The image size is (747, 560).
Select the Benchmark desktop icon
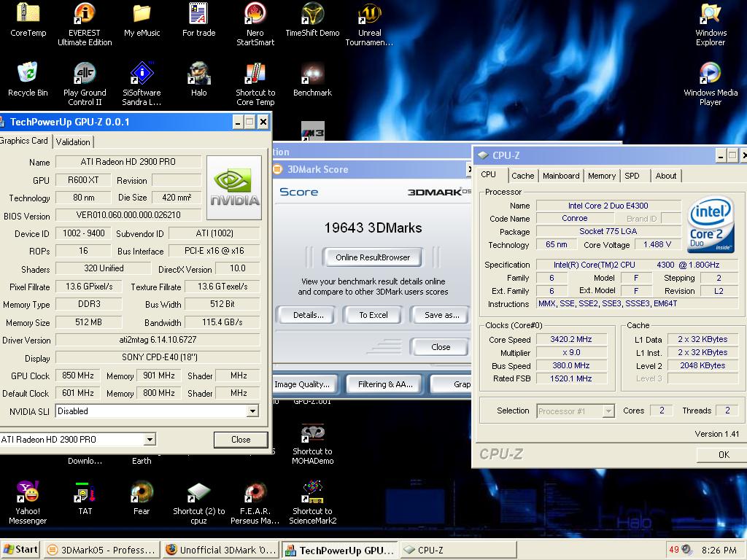[x=312, y=79]
